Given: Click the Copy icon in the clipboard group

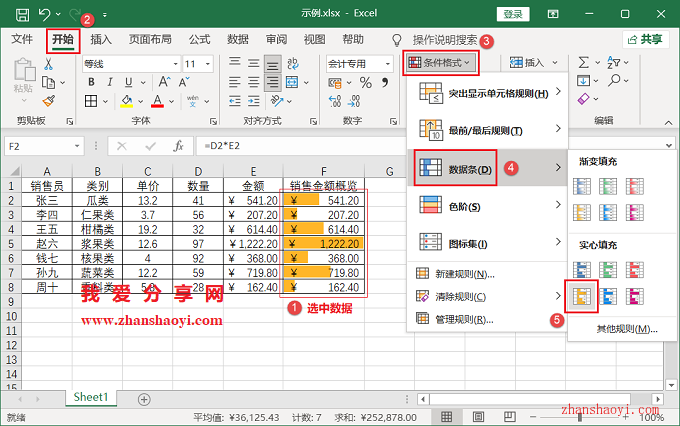Looking at the screenshot, I should [48, 82].
